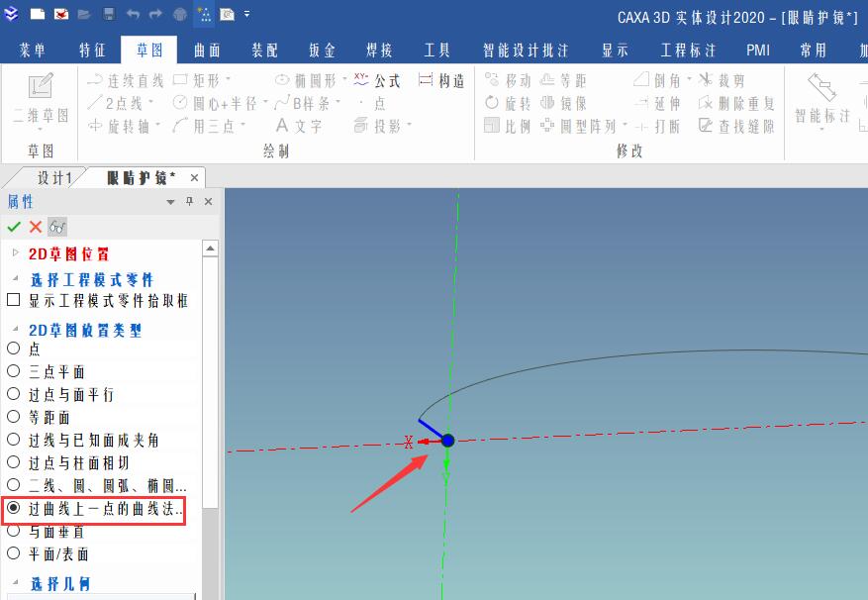Use the 裁剪 trim tool
868x600 pixels.
coord(734,79)
